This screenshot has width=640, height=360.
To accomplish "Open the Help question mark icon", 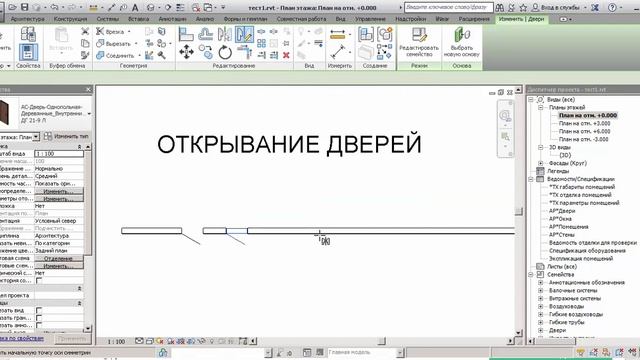I will pyautogui.click(x=612, y=7).
